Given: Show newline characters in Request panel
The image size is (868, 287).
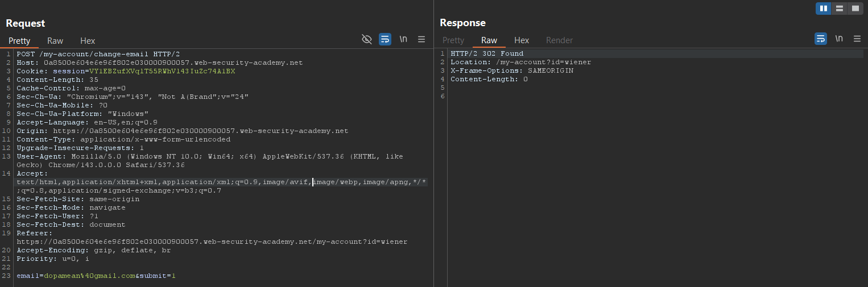Looking at the screenshot, I should tap(403, 39).
